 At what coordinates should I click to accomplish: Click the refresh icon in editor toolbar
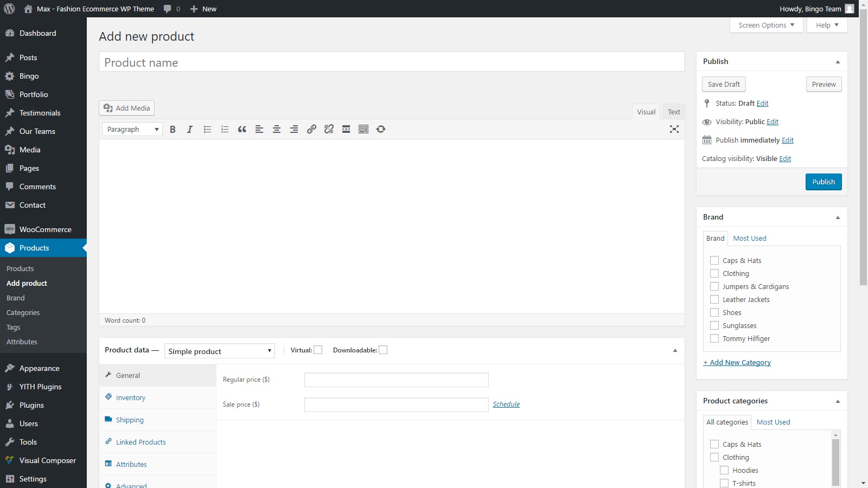pos(381,129)
